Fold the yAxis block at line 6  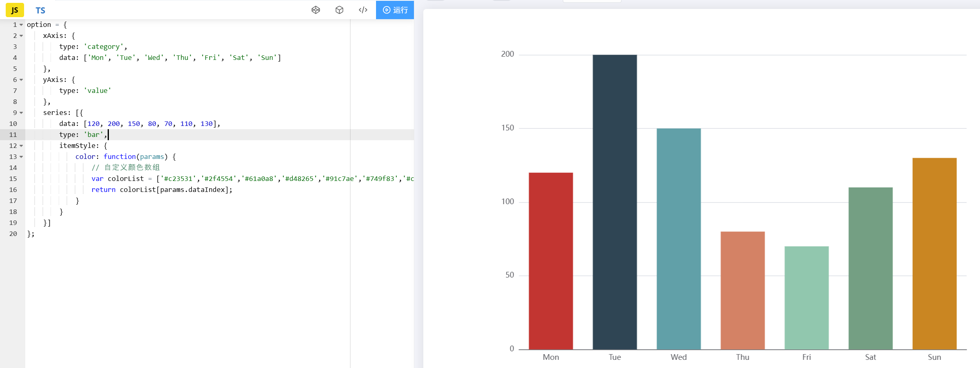click(21, 80)
